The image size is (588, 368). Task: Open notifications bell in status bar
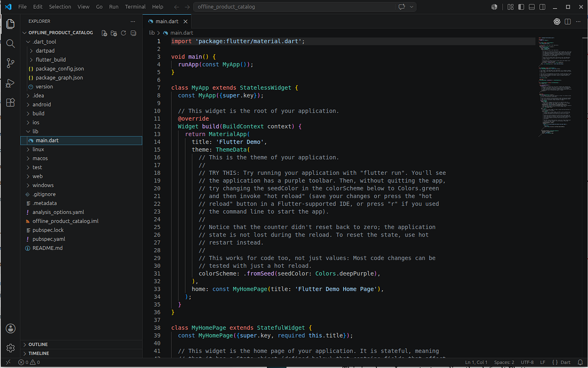pyautogui.click(x=580, y=362)
